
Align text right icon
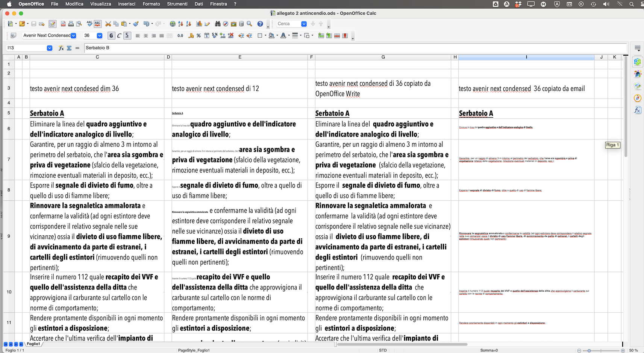(153, 36)
